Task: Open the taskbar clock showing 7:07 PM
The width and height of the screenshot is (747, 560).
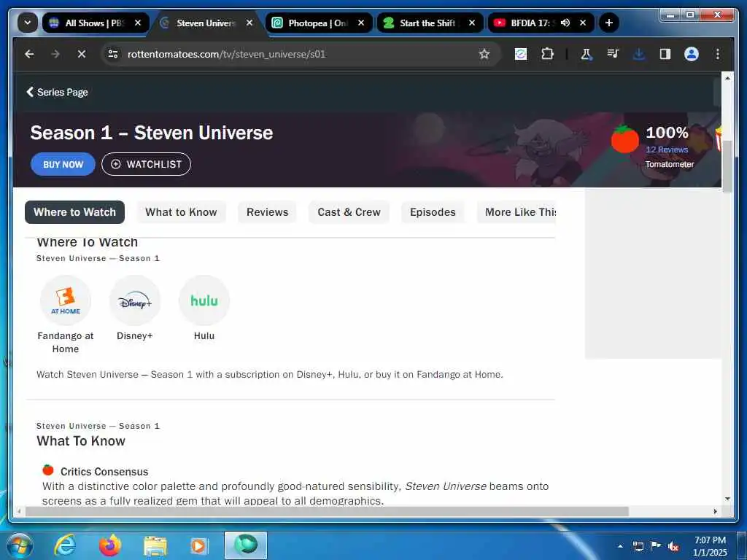Action: [710, 546]
